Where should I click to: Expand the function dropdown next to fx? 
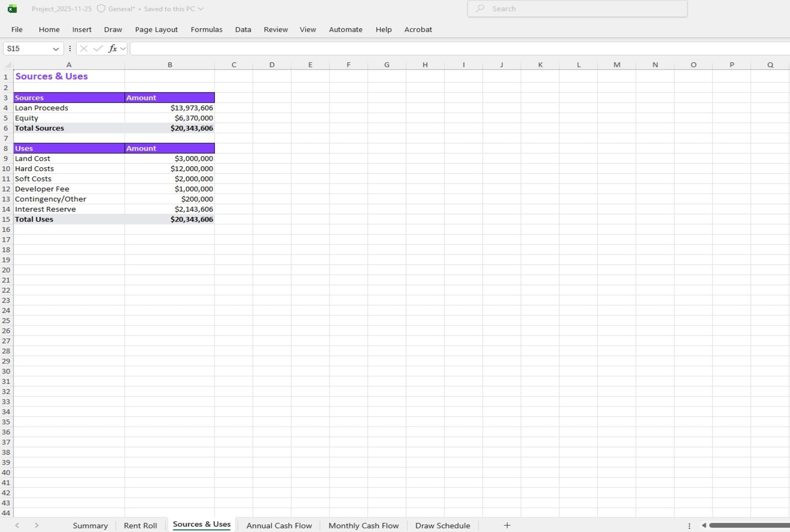(123, 48)
